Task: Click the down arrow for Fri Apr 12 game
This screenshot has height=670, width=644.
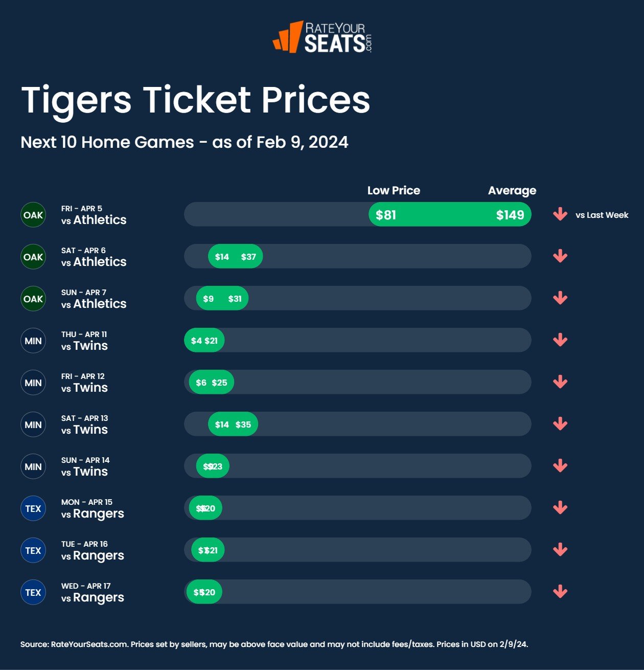Action: click(560, 382)
